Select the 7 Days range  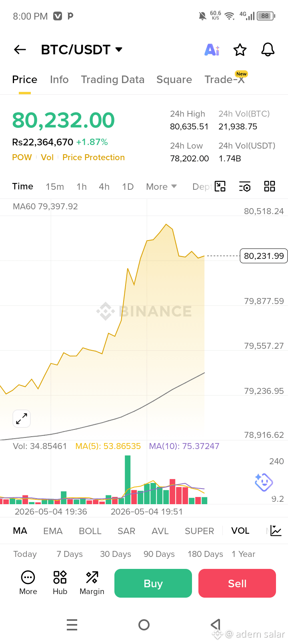pyautogui.click(x=70, y=554)
